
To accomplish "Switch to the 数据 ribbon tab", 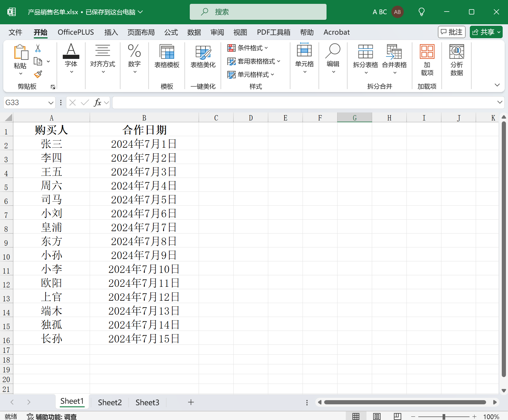I will point(194,32).
